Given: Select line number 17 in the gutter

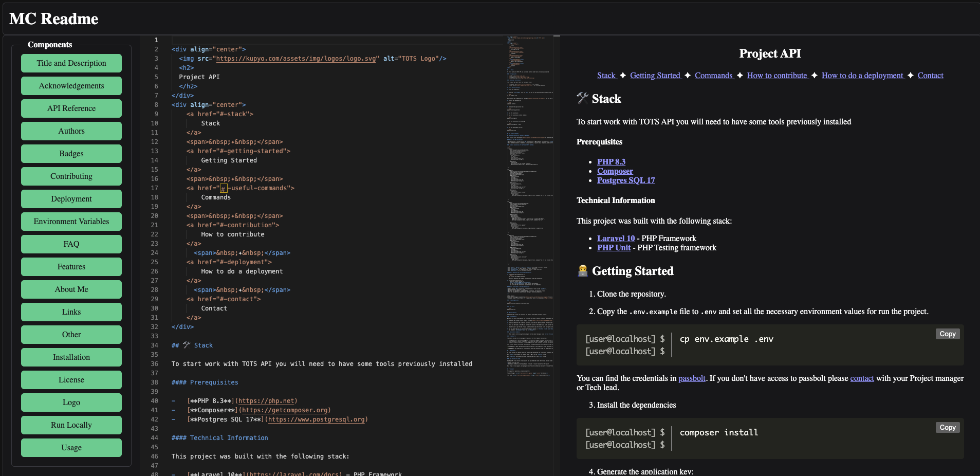Looking at the screenshot, I should pos(154,188).
